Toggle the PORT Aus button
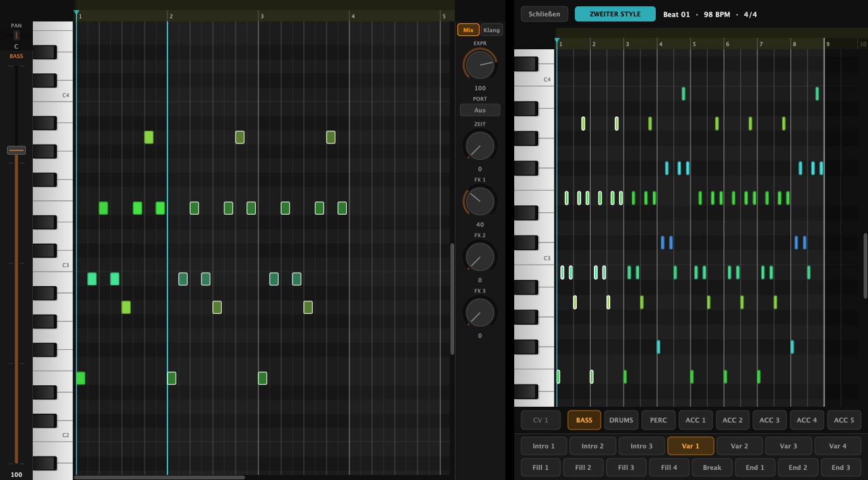The width and height of the screenshot is (868, 480). click(480, 110)
